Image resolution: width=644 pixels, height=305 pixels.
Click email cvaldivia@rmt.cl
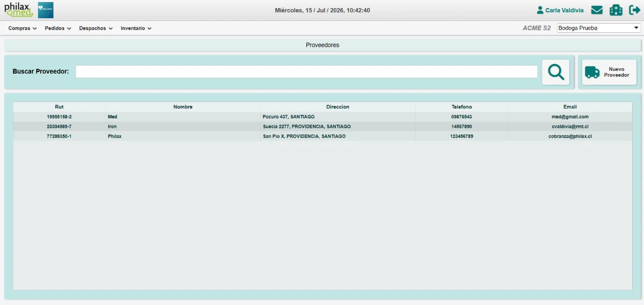[x=570, y=126]
